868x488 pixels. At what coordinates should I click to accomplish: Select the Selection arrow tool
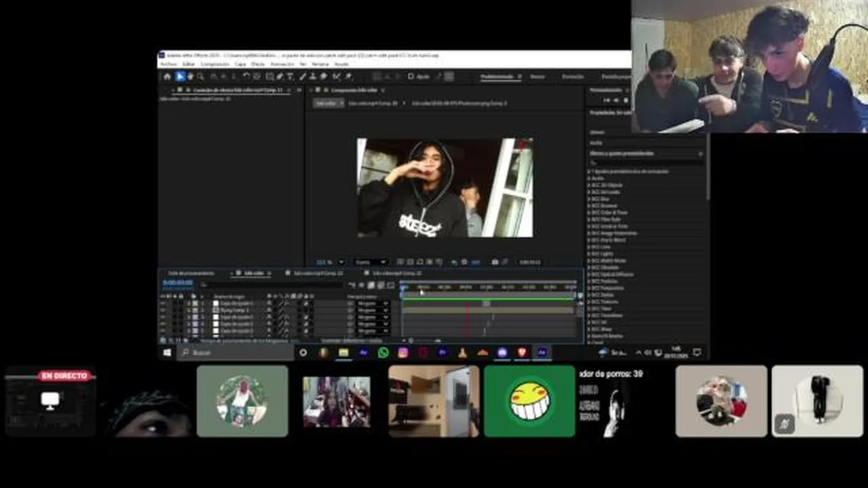tap(180, 77)
